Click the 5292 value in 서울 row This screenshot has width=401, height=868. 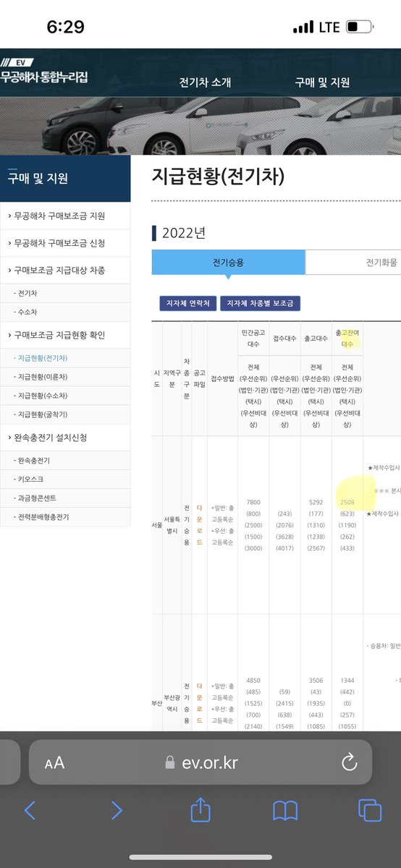tap(316, 502)
